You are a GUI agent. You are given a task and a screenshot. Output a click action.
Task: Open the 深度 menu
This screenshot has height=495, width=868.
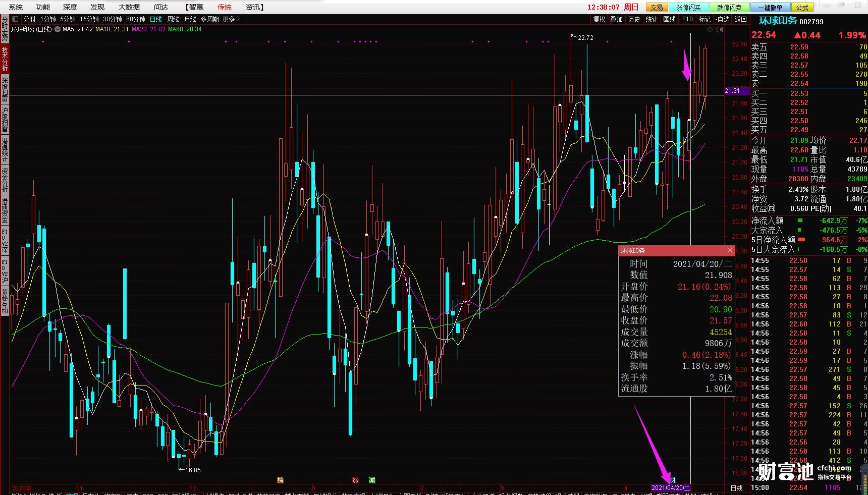coord(70,7)
